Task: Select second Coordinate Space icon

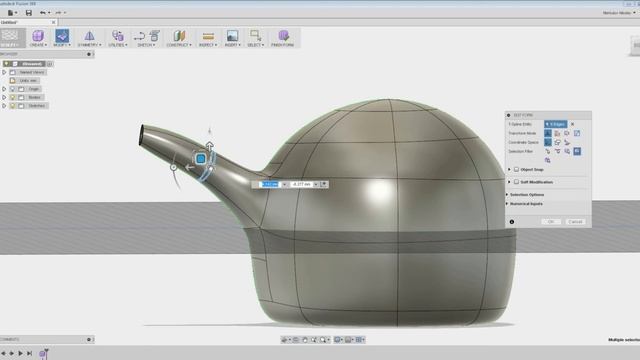Action: pyautogui.click(x=557, y=142)
